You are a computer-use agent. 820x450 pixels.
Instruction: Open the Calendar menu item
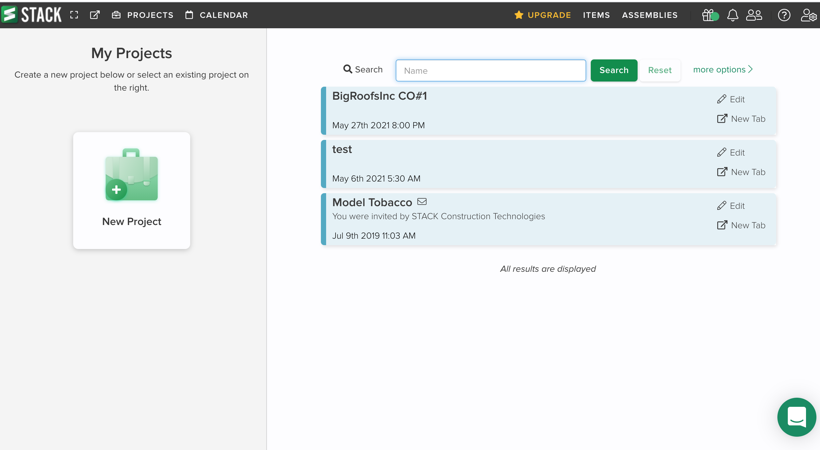click(x=217, y=15)
